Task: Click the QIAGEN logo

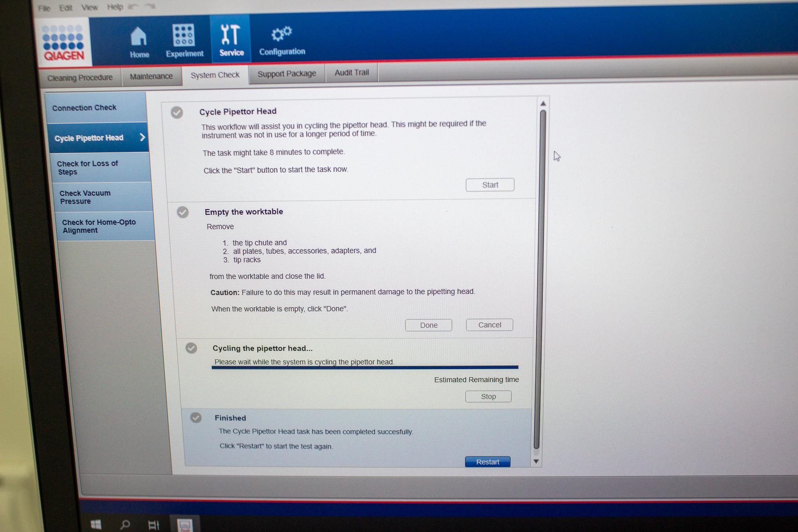Action: 64,43
